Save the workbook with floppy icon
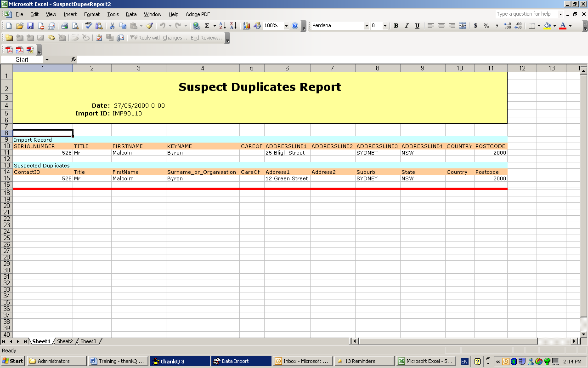The height and width of the screenshot is (368, 588). coord(30,26)
